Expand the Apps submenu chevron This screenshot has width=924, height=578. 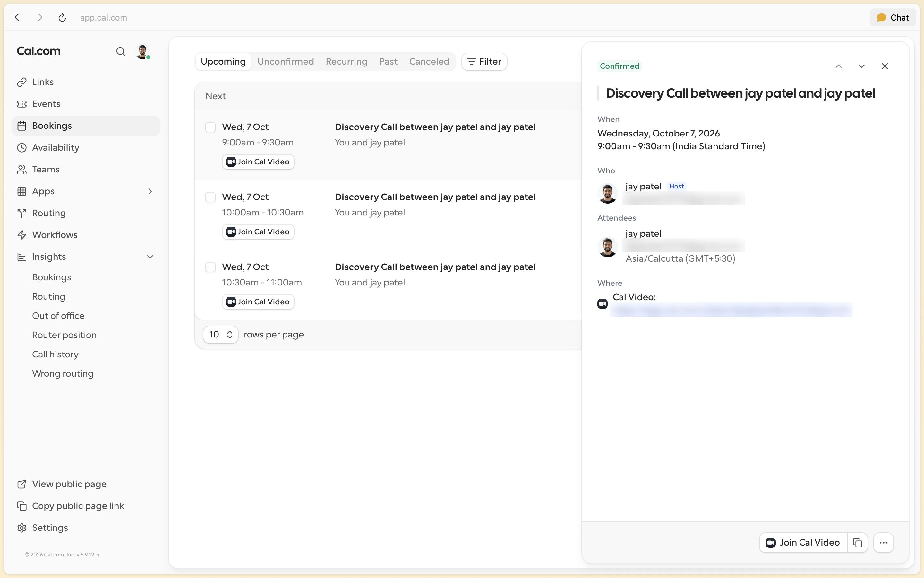coord(150,191)
